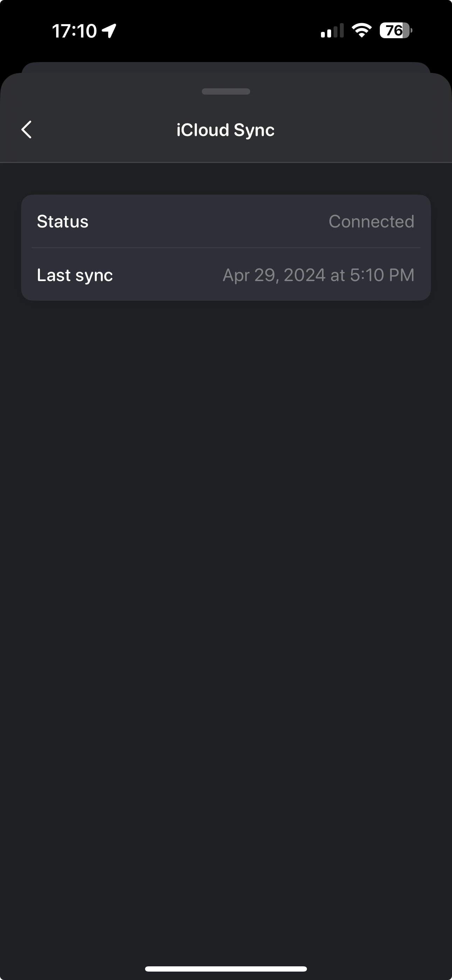Tap the iCloud Sync title
Screen dimensions: 452x980
tap(226, 130)
